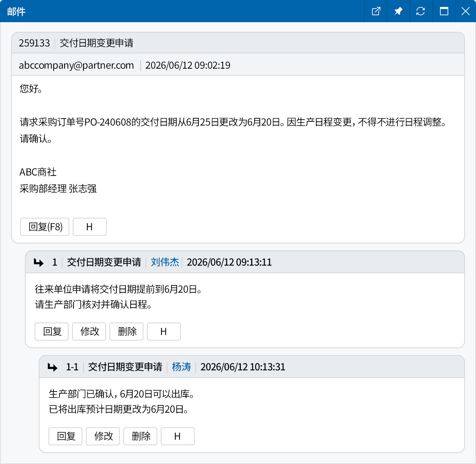Pin the mail window
476x464 pixels.
(398, 11)
